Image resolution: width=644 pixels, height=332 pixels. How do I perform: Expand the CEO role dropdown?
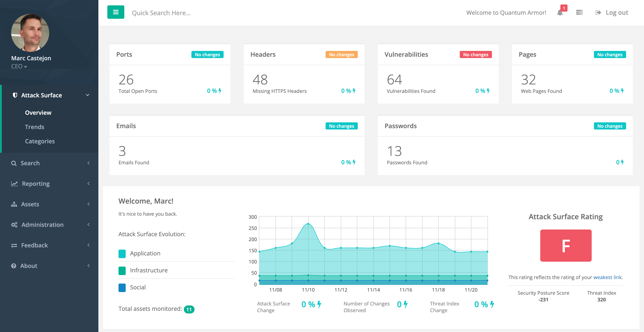(19, 66)
